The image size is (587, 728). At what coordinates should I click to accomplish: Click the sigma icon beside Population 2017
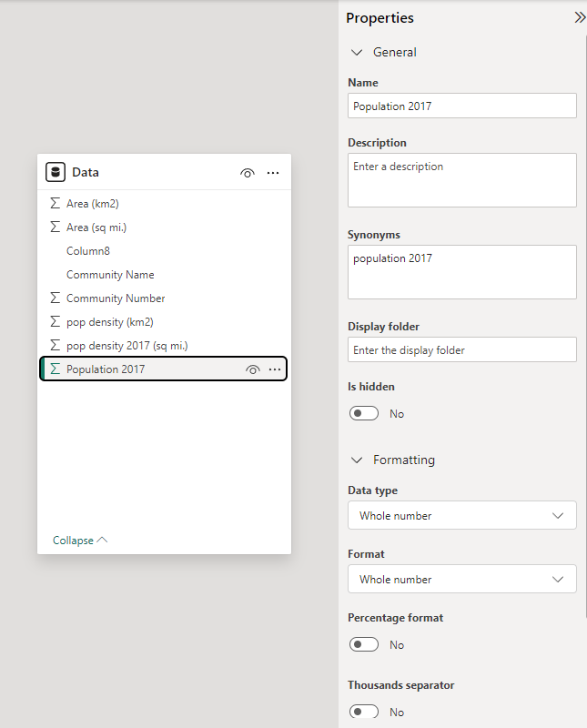tap(55, 369)
